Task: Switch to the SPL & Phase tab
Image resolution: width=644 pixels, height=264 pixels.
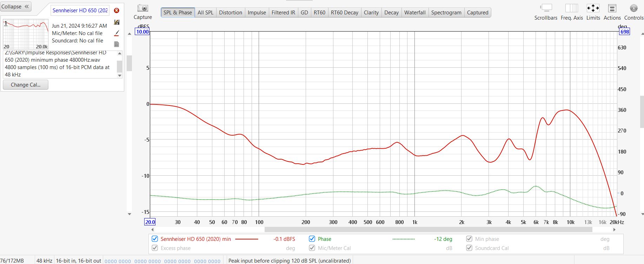Action: pos(178,13)
